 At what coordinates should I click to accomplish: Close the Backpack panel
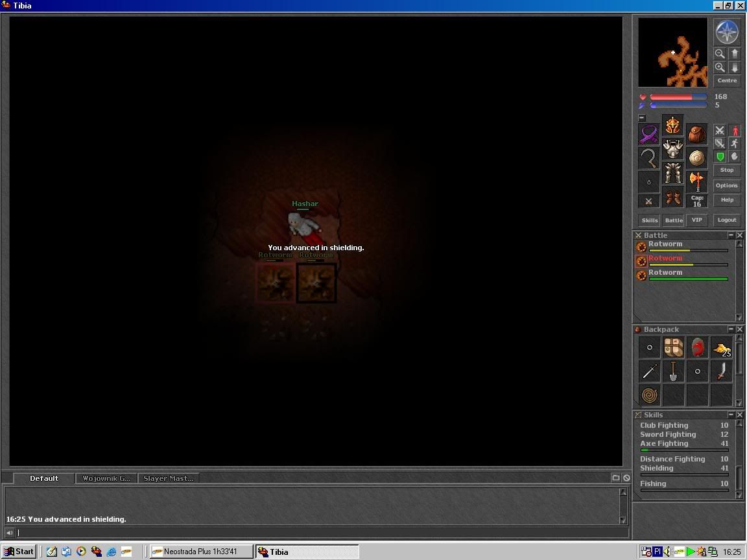click(x=739, y=329)
